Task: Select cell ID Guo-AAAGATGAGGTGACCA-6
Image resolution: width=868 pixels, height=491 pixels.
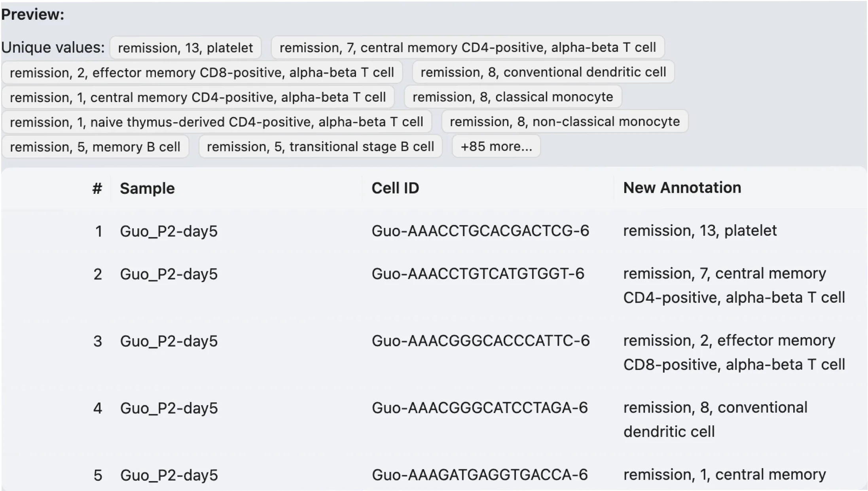Action: [x=479, y=475]
